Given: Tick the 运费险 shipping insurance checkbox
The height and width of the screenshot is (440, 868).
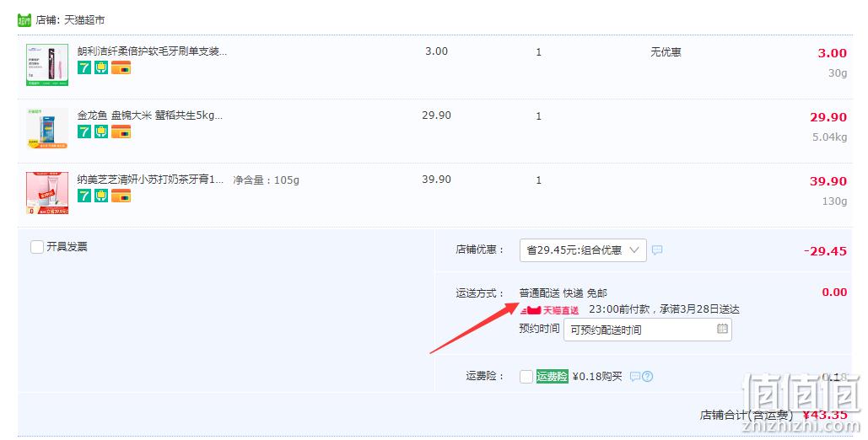Looking at the screenshot, I should (x=526, y=376).
